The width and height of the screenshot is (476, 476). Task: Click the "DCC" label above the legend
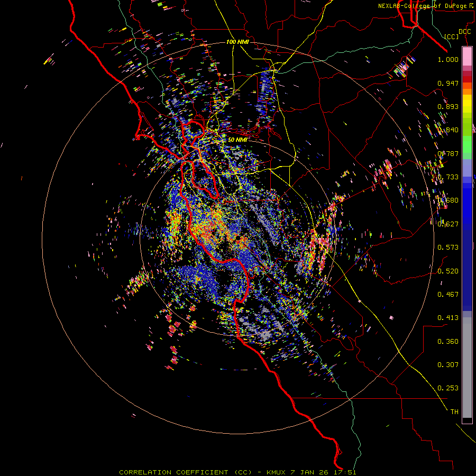(465, 32)
